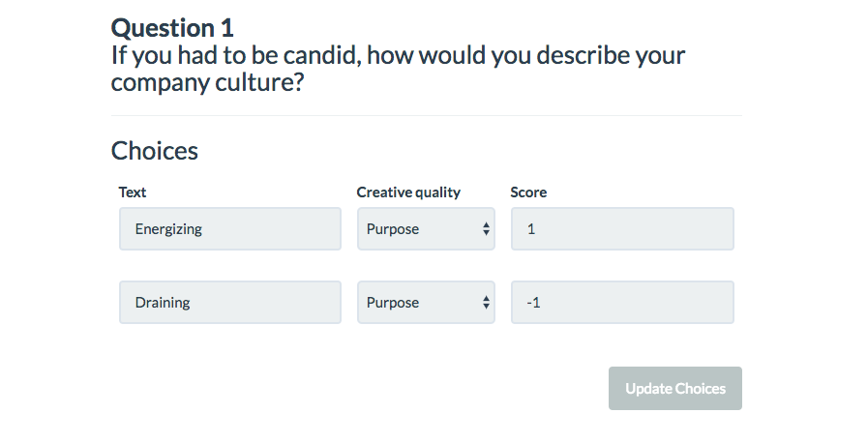This screenshot has width=868, height=443.
Task: Click the Text column label
Action: (133, 192)
